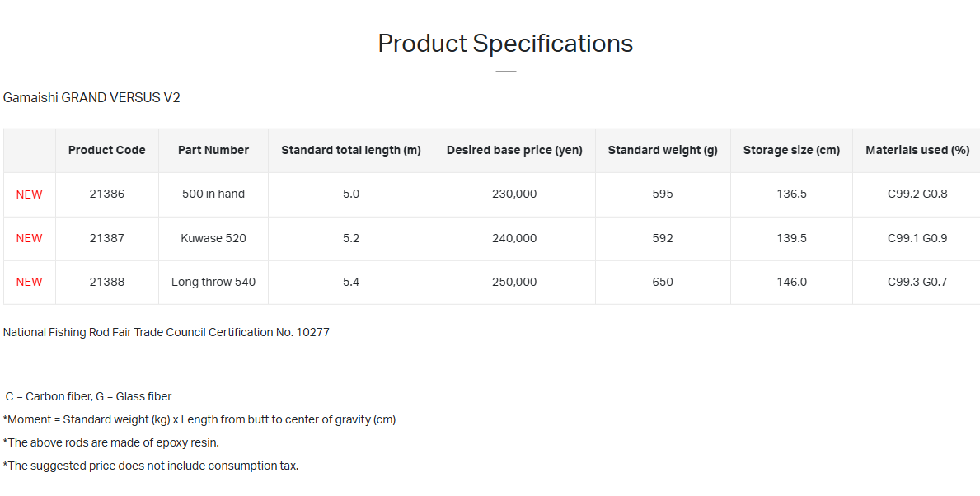Click the Part Number column header
The height and width of the screenshot is (496, 980).
pos(213,150)
